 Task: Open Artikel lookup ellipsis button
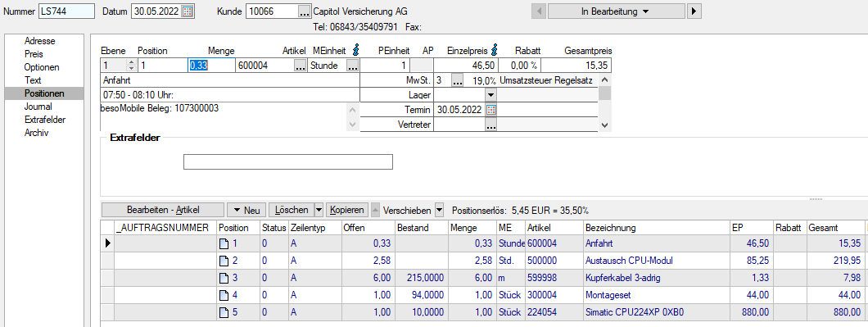click(x=300, y=66)
